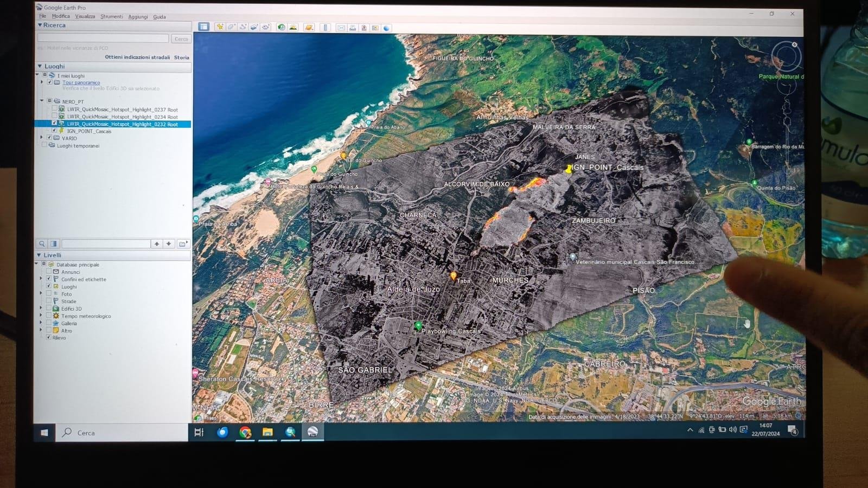Open Task View on the taskbar
Screen dimensions: 868x488
(x=199, y=432)
